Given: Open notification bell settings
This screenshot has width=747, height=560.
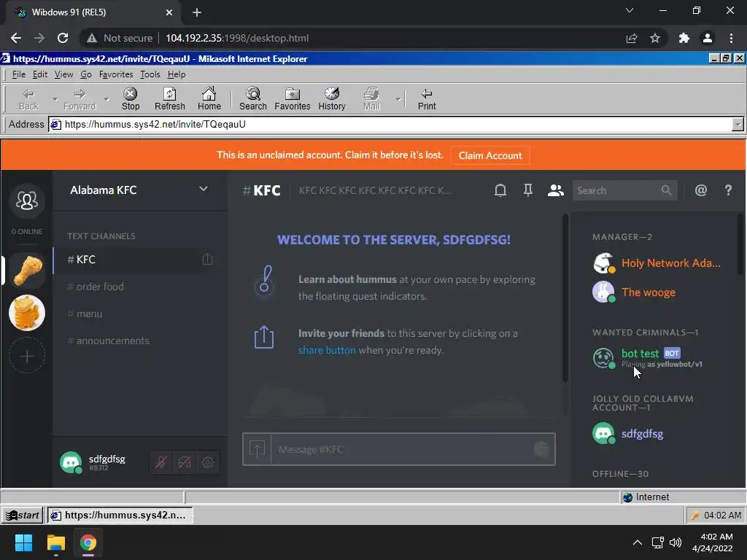Looking at the screenshot, I should (500, 190).
